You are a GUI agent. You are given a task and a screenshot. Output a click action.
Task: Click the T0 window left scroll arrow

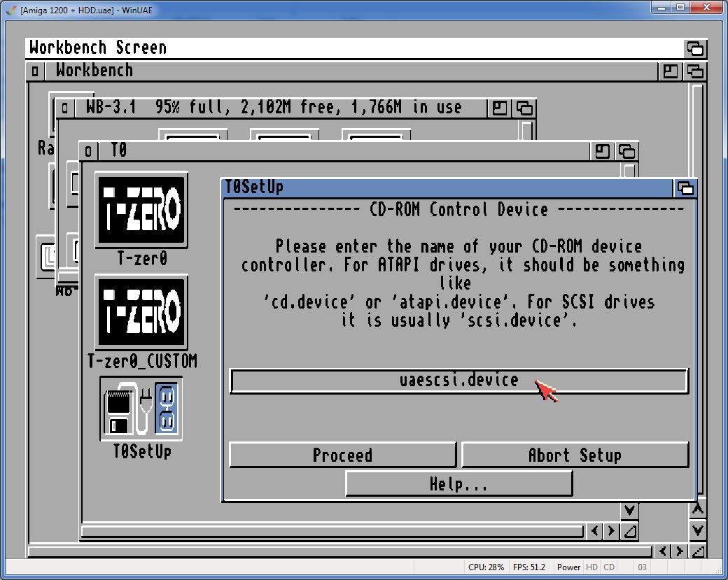pyautogui.click(x=595, y=531)
